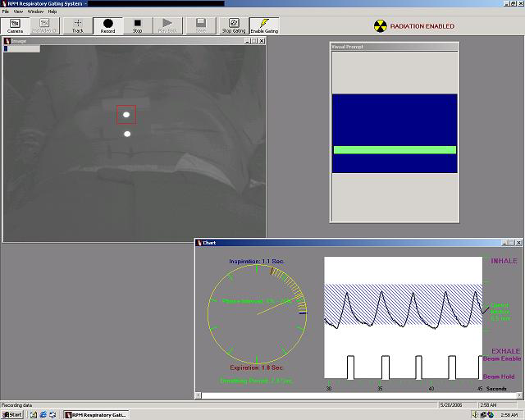
Task: Click the first quick launch icon next to Start
Action: (x=34, y=414)
